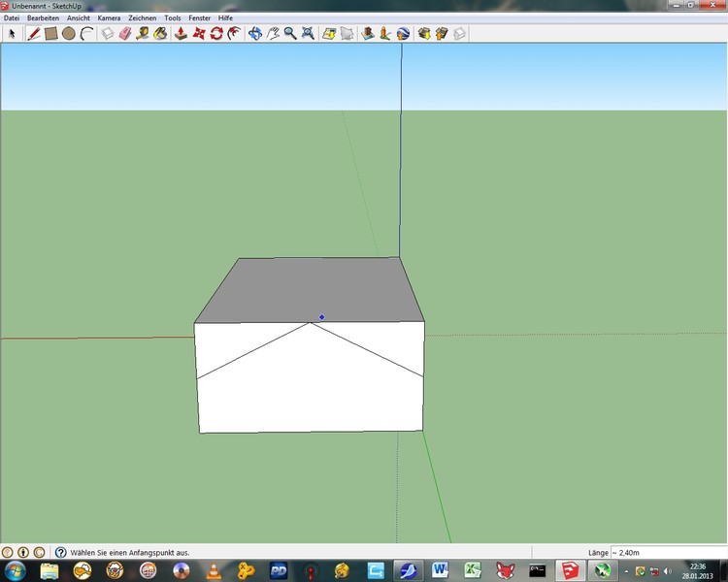The image size is (728, 582).
Task: Click the Länge measurement input box
Action: (x=669, y=552)
